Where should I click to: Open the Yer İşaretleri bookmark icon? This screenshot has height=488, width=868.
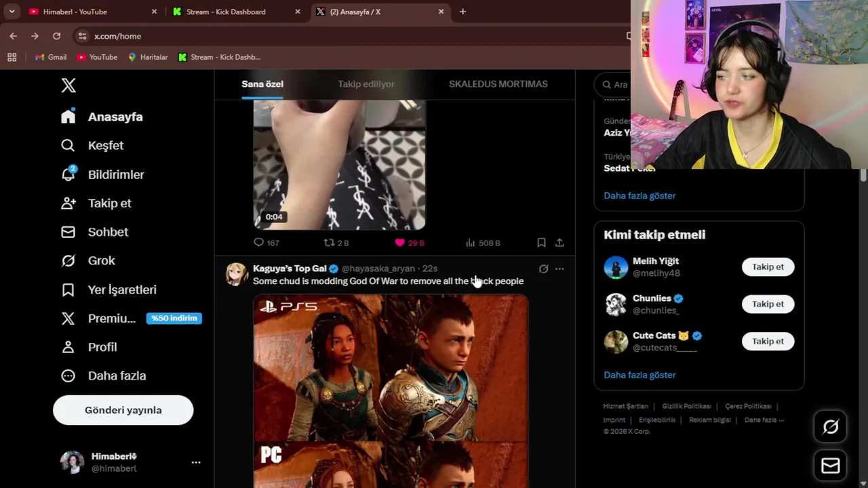pos(68,289)
